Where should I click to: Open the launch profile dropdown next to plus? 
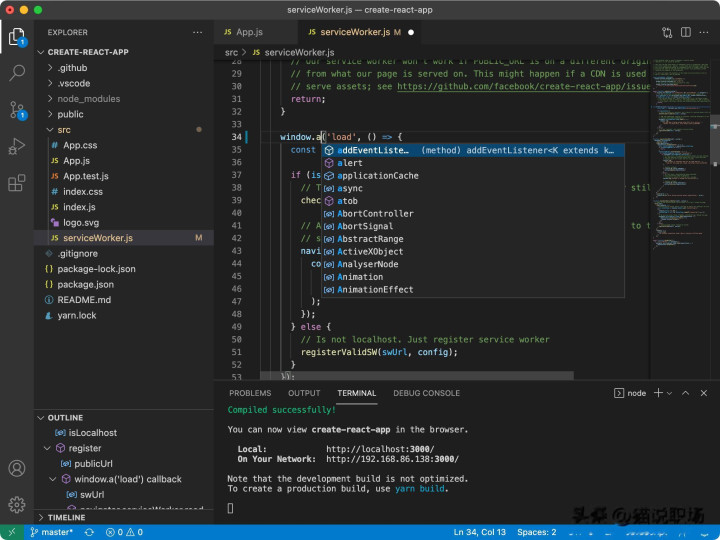tap(671, 393)
